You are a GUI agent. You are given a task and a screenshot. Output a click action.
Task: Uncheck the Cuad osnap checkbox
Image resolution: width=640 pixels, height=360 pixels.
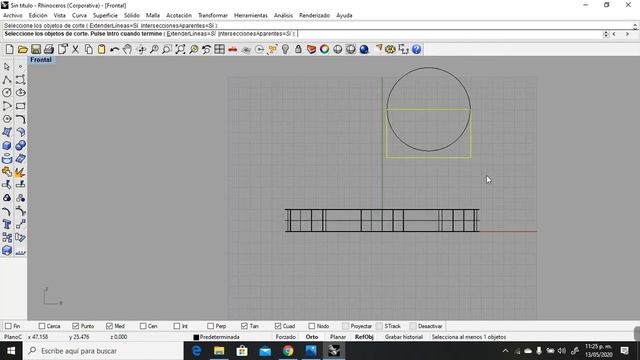pos(278,326)
